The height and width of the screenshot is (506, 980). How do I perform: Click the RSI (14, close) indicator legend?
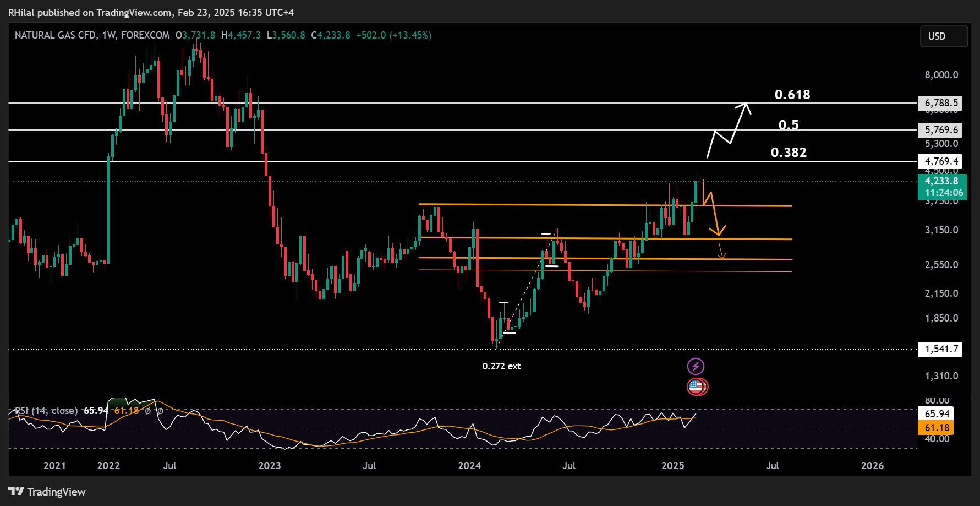point(46,411)
